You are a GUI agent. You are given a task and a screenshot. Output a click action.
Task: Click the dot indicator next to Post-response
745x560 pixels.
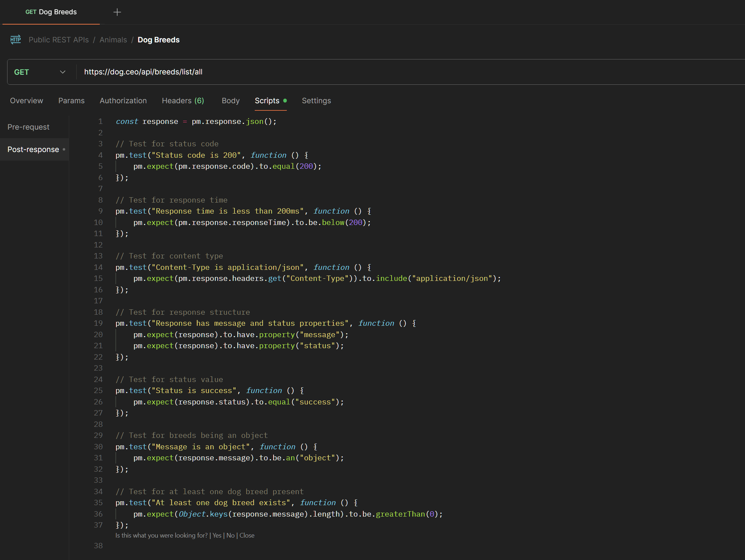pyautogui.click(x=64, y=149)
